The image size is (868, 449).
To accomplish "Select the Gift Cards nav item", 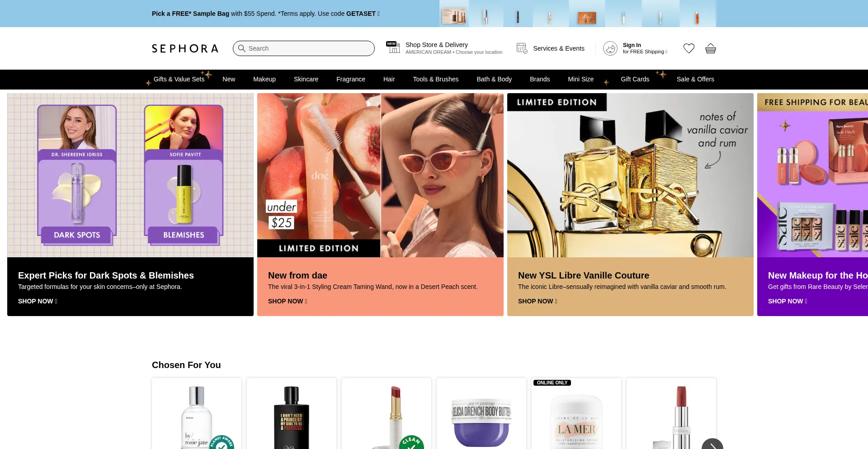I will coord(635,79).
